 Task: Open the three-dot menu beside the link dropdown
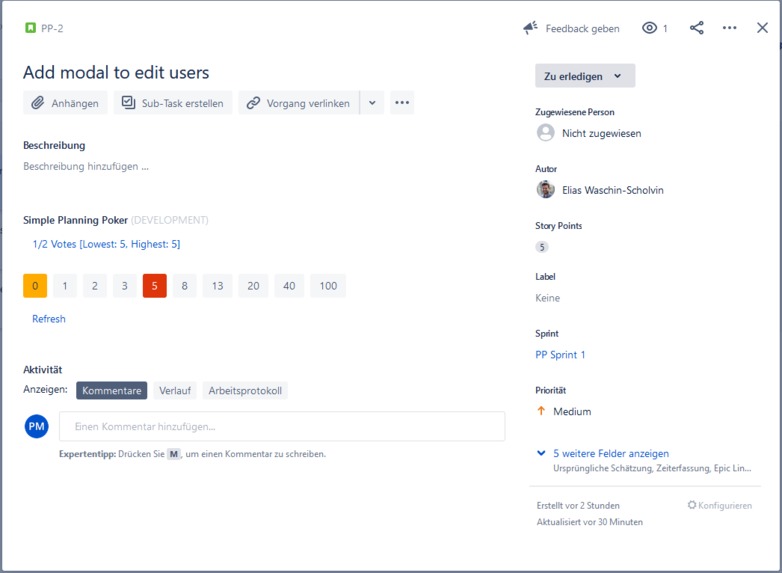point(402,103)
